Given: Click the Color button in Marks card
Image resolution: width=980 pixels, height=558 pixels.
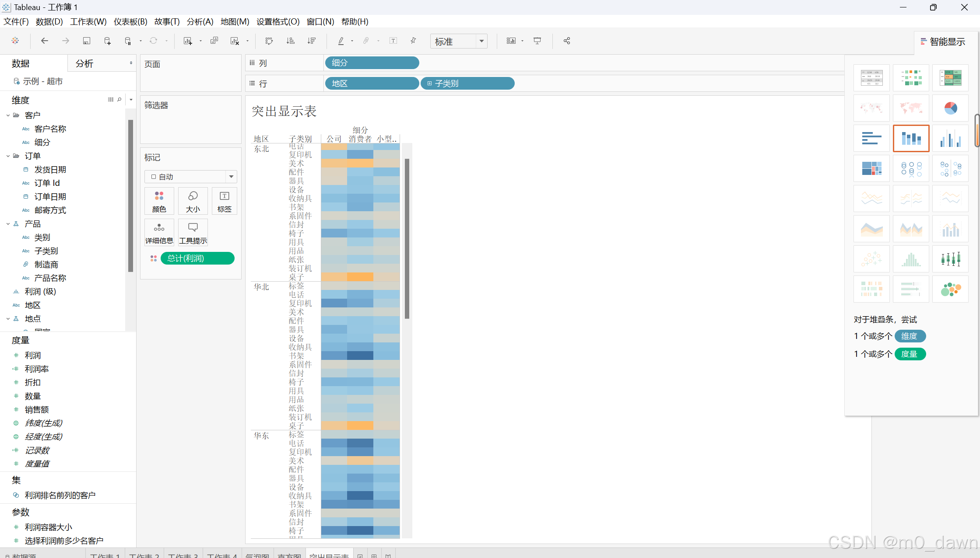Looking at the screenshot, I should (x=159, y=201).
